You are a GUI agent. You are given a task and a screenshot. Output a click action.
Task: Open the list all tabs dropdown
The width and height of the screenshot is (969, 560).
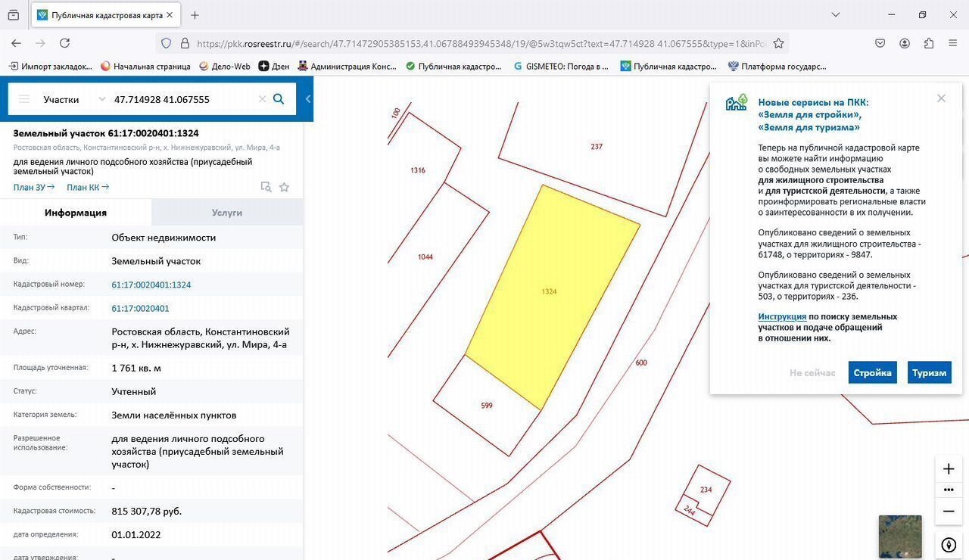836,15
